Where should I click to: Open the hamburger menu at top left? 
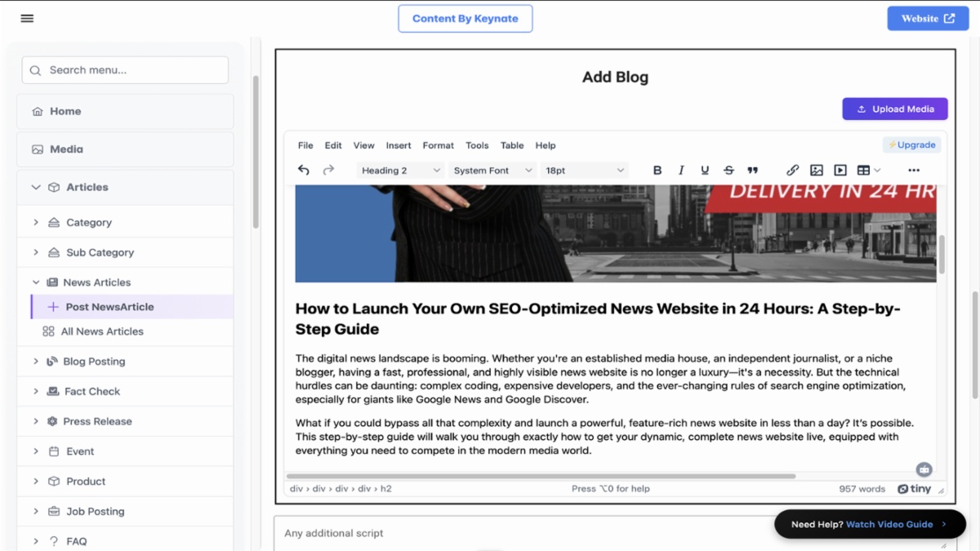(27, 17)
